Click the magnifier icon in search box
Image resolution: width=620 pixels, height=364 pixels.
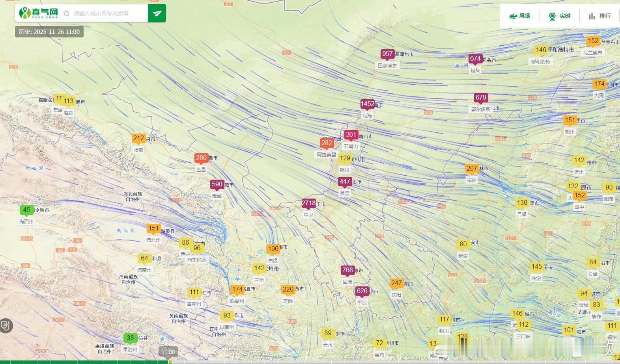pos(66,13)
